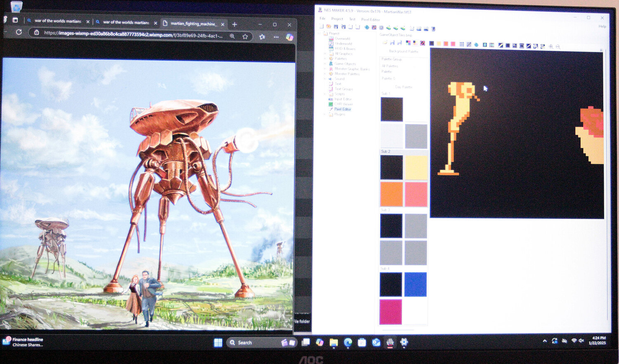The image size is (619, 364).
Task: Click the zoom out magnifier in pixel editor toolbar
Action: coord(558,47)
